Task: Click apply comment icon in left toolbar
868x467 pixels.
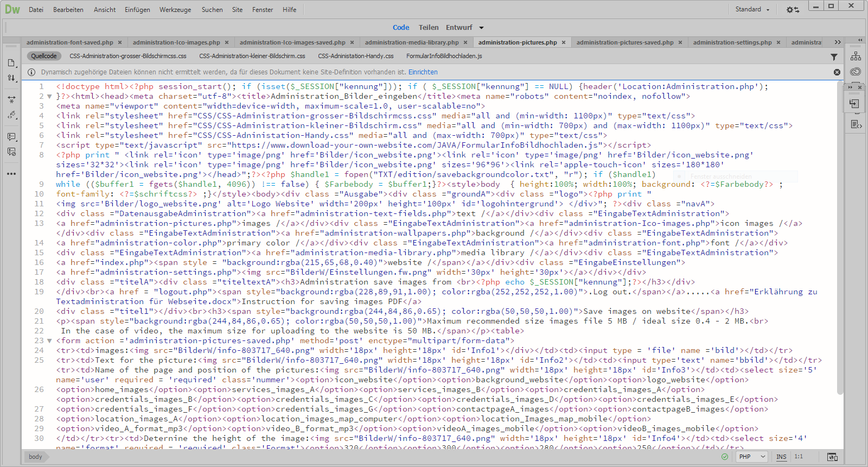Action: [11, 137]
